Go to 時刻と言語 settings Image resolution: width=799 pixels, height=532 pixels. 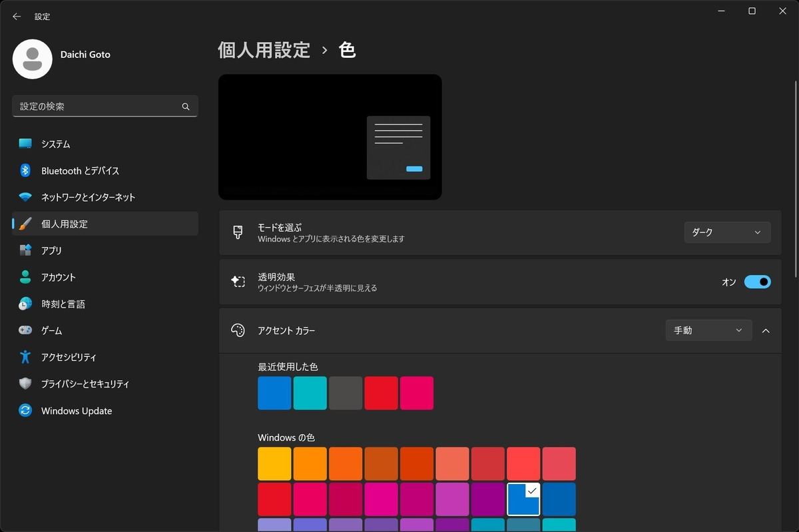click(x=105, y=304)
